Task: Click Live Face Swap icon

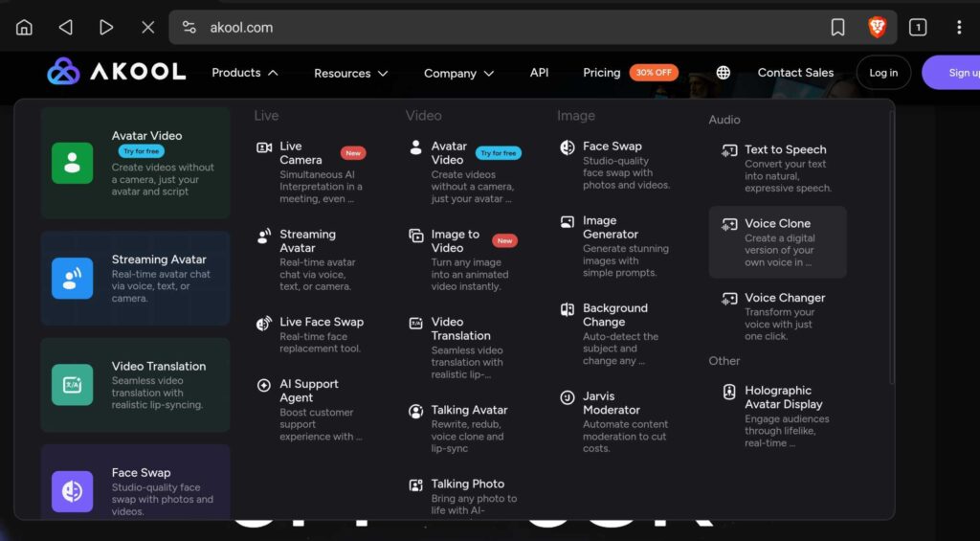Action: tap(264, 324)
